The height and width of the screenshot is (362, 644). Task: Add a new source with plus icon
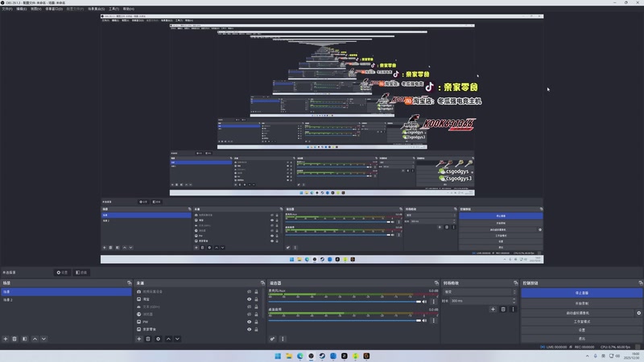tap(138, 339)
